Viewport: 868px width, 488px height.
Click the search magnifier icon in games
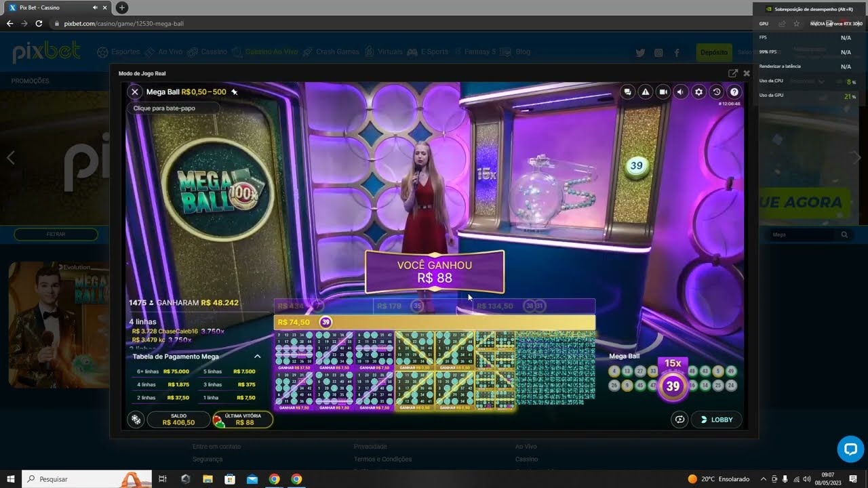(844, 235)
